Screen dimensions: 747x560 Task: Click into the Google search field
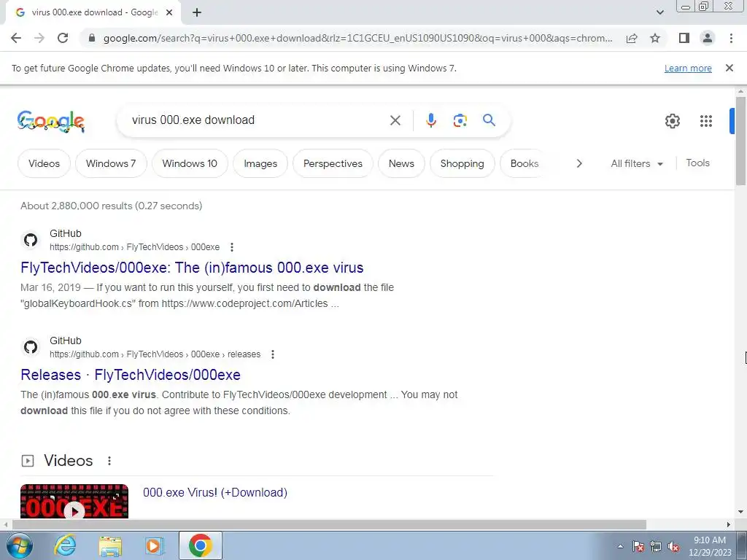coord(258,120)
